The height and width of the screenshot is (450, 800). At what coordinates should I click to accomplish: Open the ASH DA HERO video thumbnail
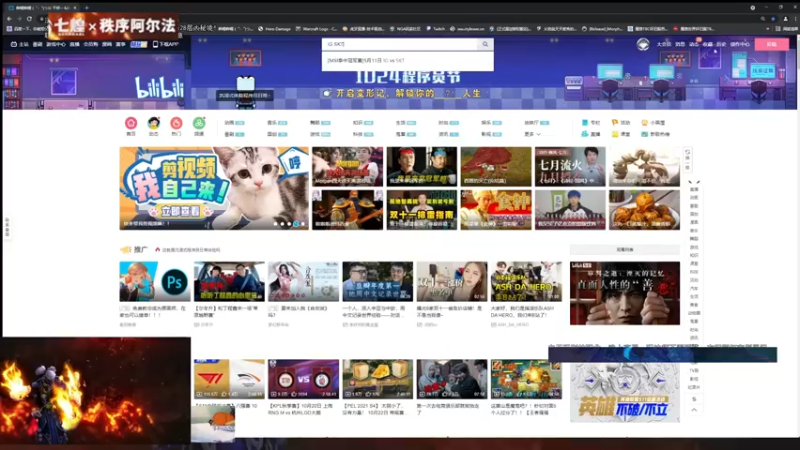pyautogui.click(x=526, y=282)
